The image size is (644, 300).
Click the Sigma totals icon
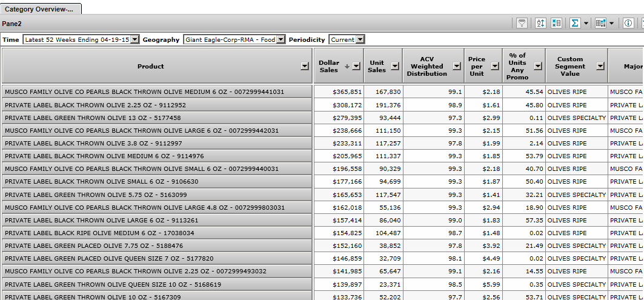tap(575, 23)
